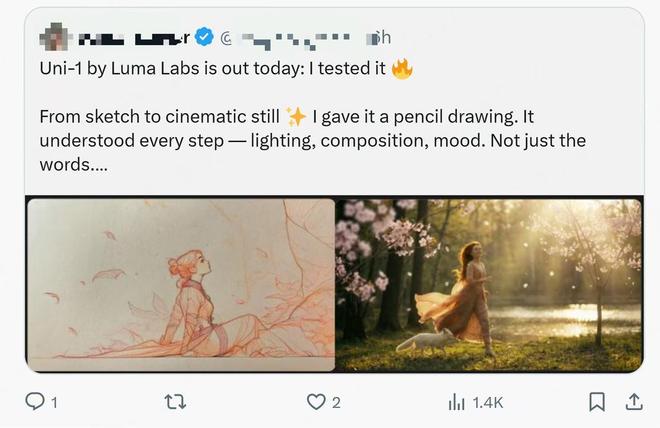Open the share post menu icon

pos(633,402)
